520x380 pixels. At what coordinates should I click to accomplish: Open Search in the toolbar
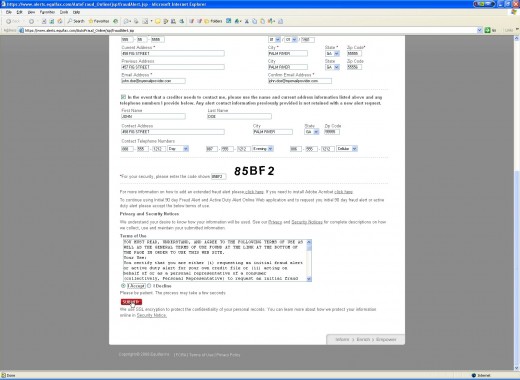click(x=76, y=21)
